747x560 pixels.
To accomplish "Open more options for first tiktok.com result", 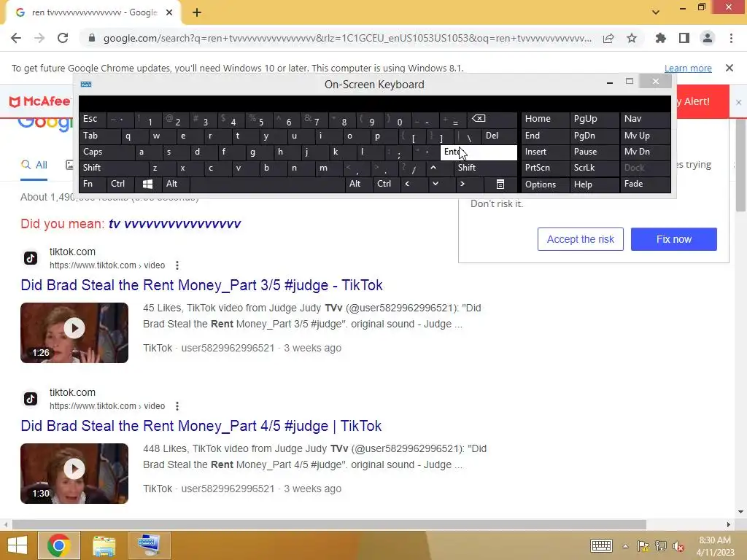I will pos(177,265).
